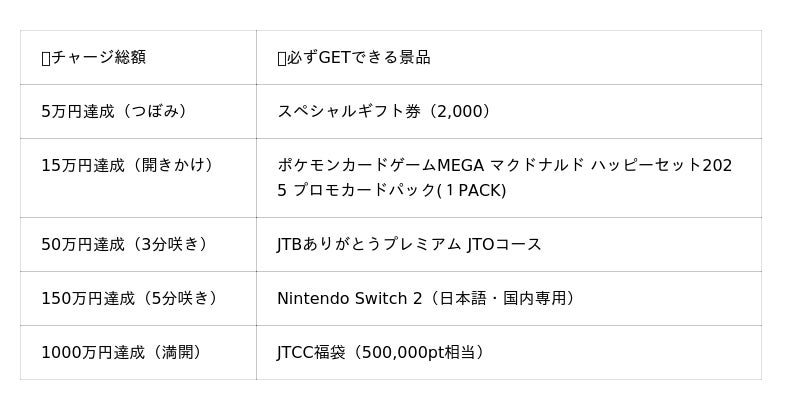Select the JTCC福袋 prize cell
Viewport: 800px width, 410px height.
(381, 352)
